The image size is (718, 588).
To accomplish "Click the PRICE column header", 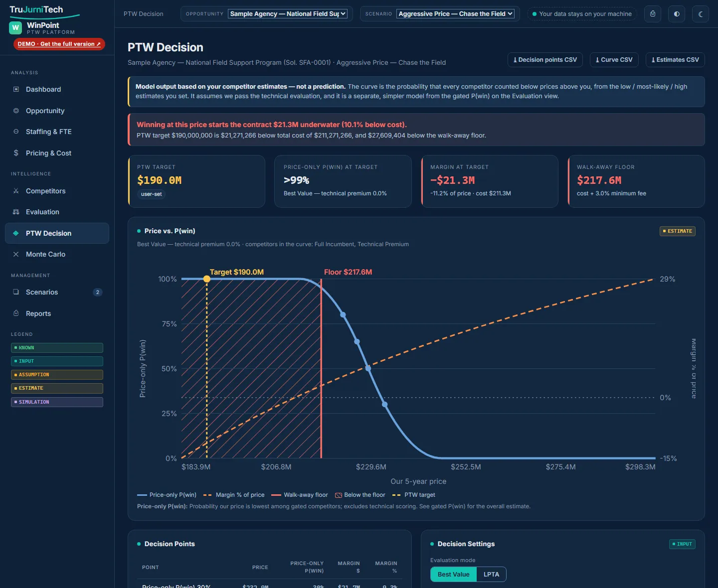I will [x=260, y=567].
